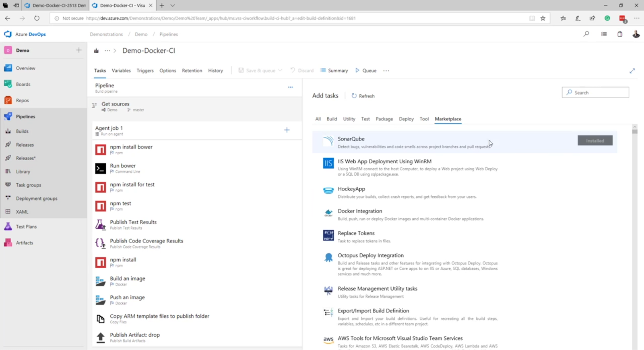Go to Boards in the sidebar

[x=23, y=84]
